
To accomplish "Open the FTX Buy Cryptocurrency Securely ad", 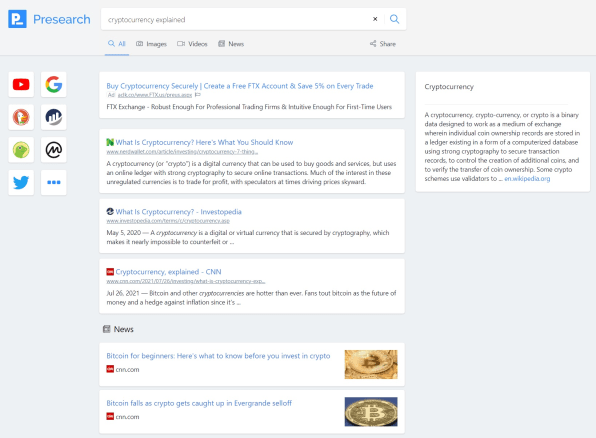I will (240, 86).
